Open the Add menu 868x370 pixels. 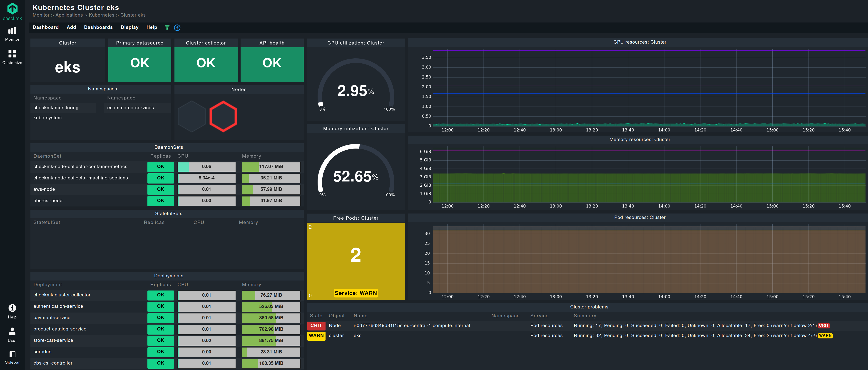[x=71, y=27]
